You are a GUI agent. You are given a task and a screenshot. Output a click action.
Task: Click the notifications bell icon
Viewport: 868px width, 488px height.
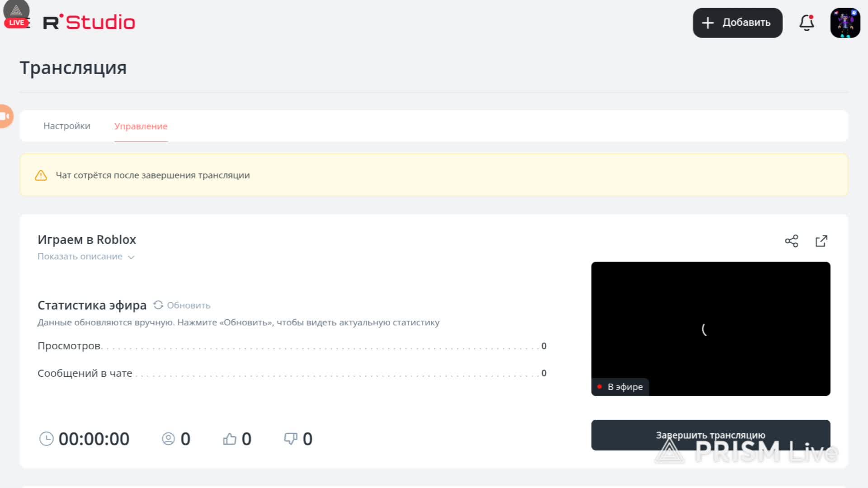[x=807, y=23]
